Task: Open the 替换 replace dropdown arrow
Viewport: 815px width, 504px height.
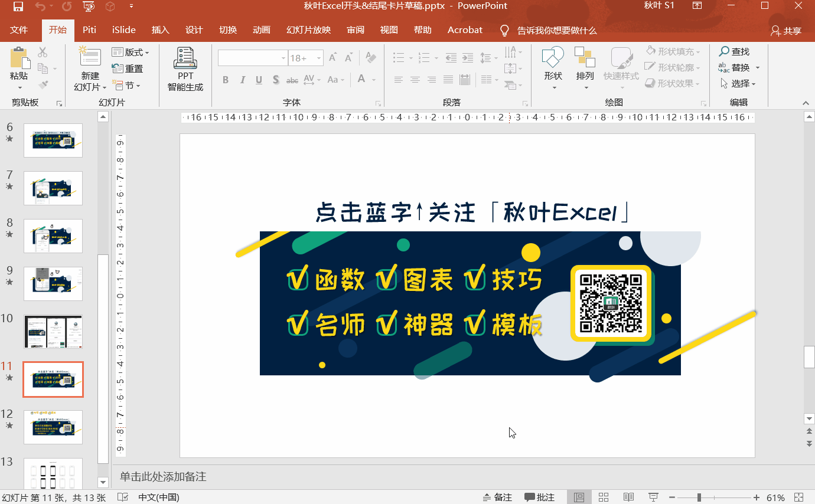Action: pyautogui.click(x=758, y=68)
